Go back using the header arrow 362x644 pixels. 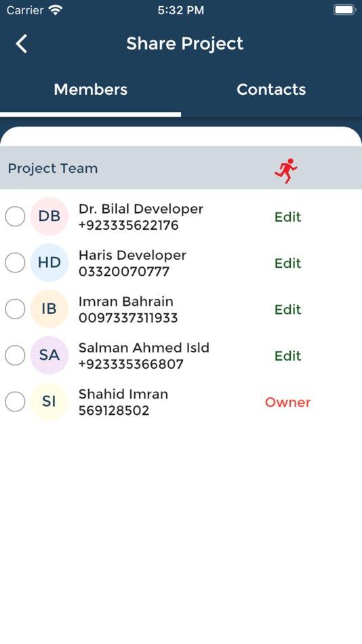click(22, 43)
